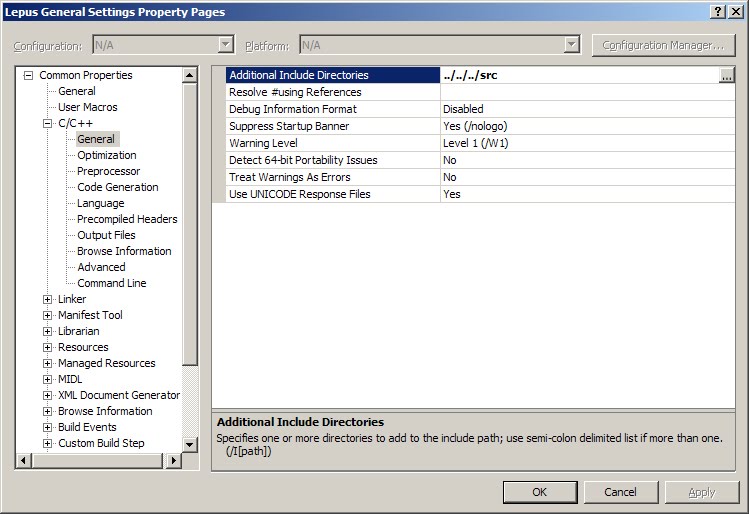Open the Advanced page
Viewport: 749px width, 514px height.
[101, 267]
